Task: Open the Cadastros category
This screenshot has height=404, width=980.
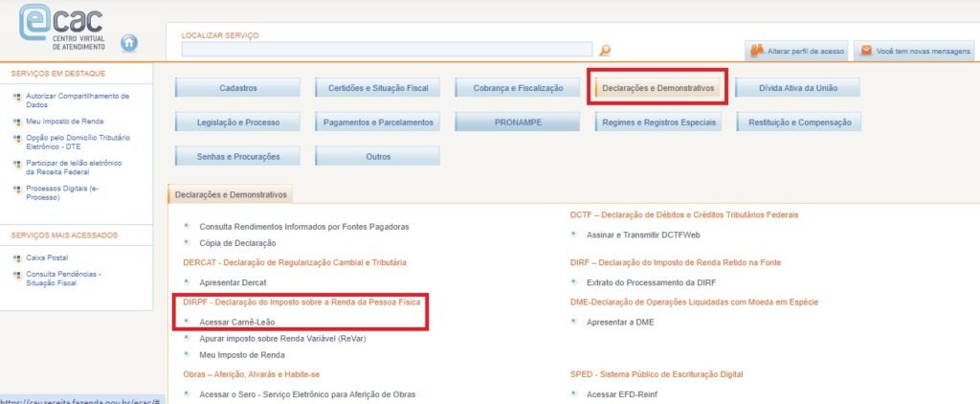Action: click(x=237, y=88)
